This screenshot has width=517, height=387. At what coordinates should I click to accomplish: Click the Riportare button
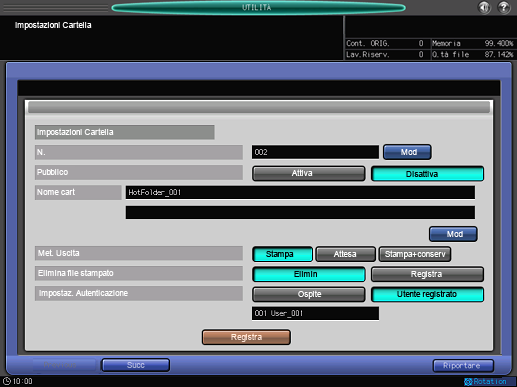[463, 365]
